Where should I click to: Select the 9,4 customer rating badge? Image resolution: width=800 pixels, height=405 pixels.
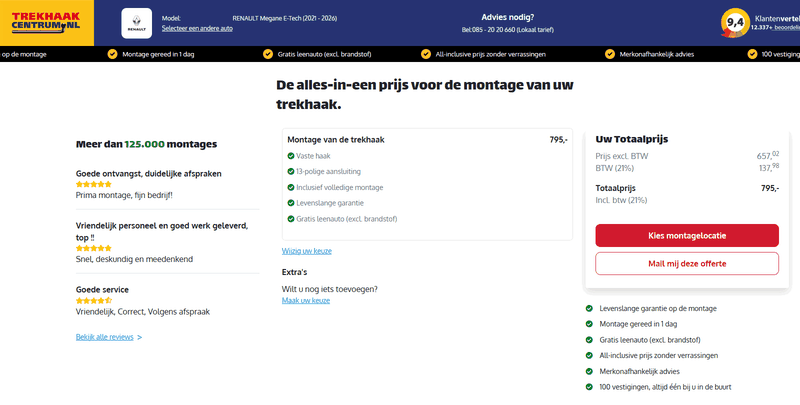tap(735, 23)
